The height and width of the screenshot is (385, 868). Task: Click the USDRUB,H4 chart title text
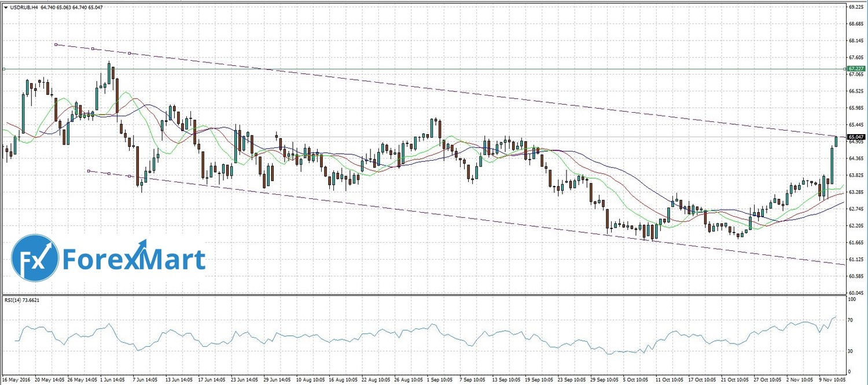click(x=24, y=7)
